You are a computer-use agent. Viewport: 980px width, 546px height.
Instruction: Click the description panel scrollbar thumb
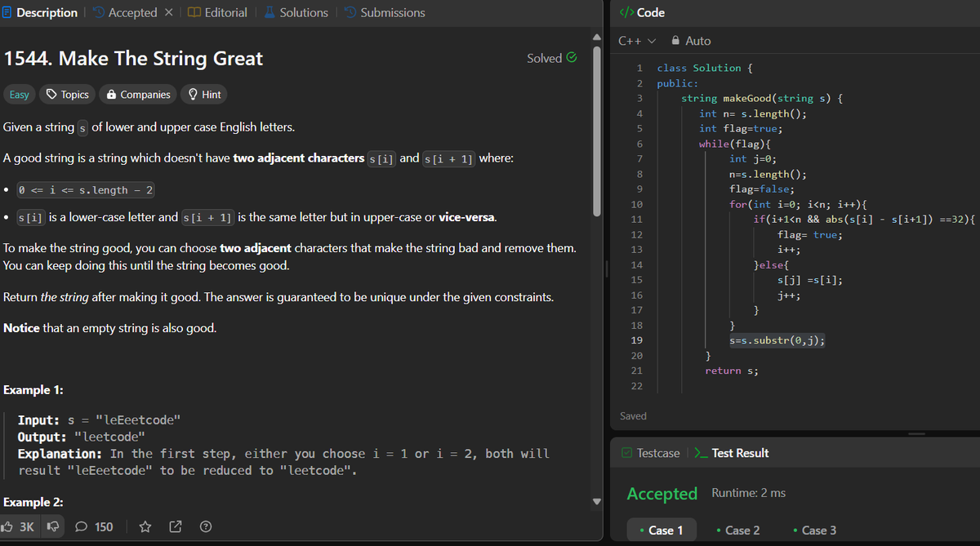tap(597, 131)
